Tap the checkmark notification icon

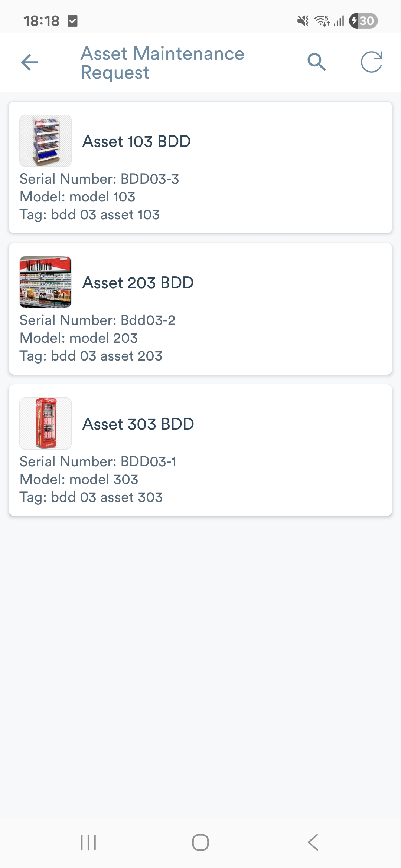tap(73, 21)
